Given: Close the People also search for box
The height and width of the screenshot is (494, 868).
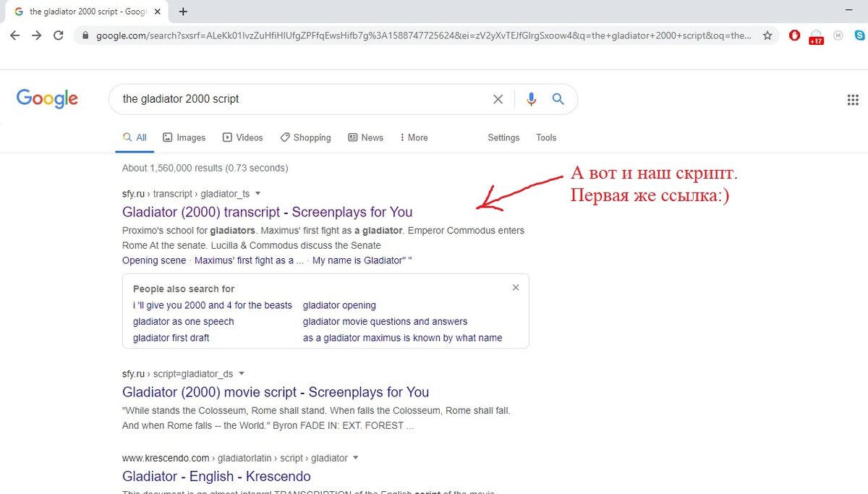Looking at the screenshot, I should point(516,287).
